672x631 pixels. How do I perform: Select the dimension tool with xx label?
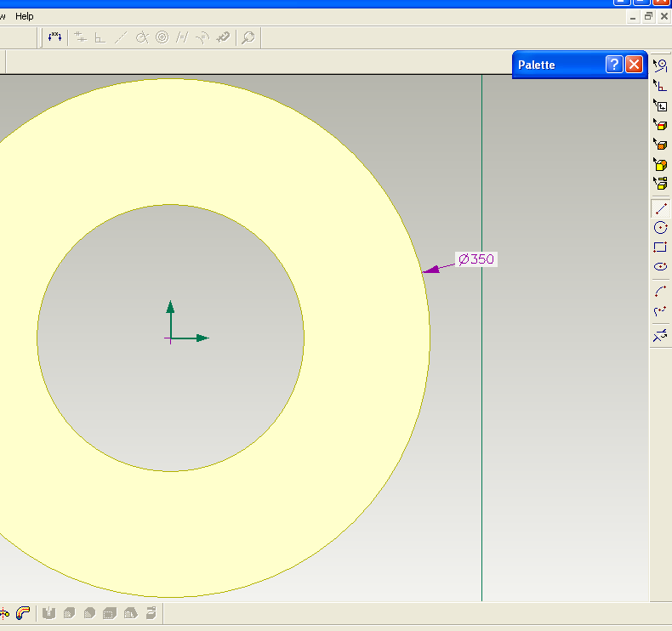(x=54, y=37)
